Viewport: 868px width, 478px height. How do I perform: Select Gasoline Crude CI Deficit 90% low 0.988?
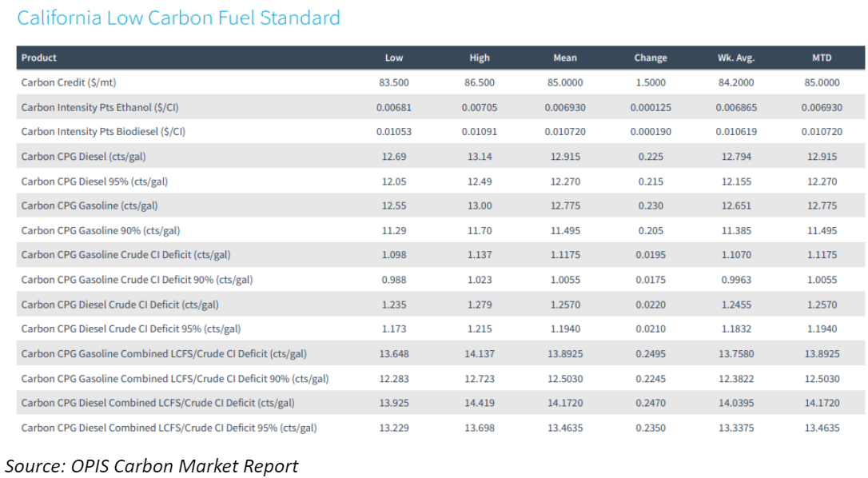pos(393,280)
